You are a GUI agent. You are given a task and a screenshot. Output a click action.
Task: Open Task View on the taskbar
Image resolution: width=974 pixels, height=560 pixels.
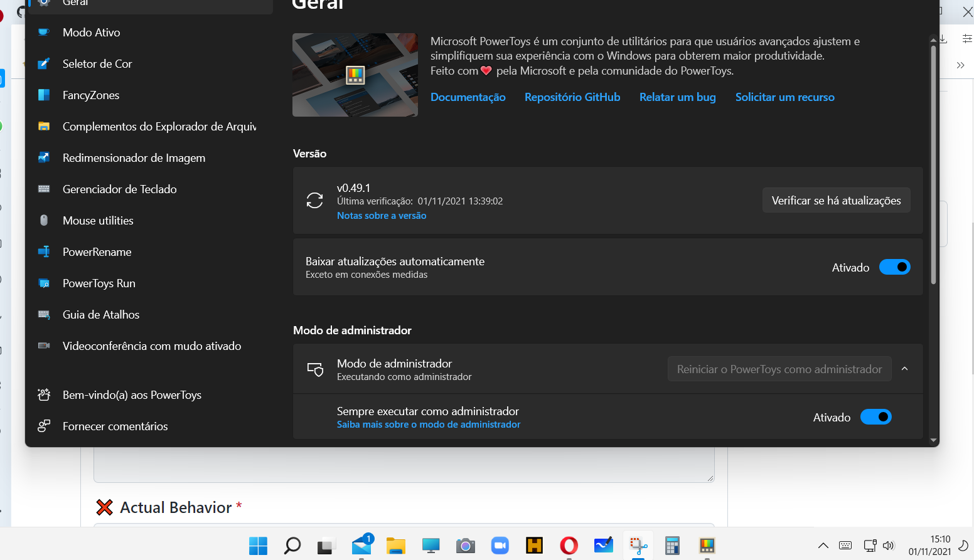[325, 546]
